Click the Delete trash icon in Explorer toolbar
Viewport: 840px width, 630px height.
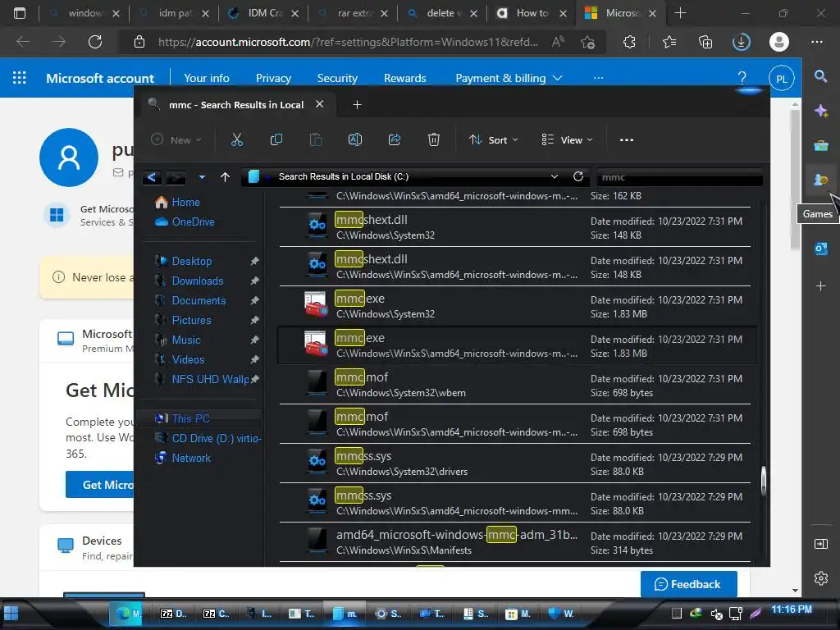coord(433,139)
